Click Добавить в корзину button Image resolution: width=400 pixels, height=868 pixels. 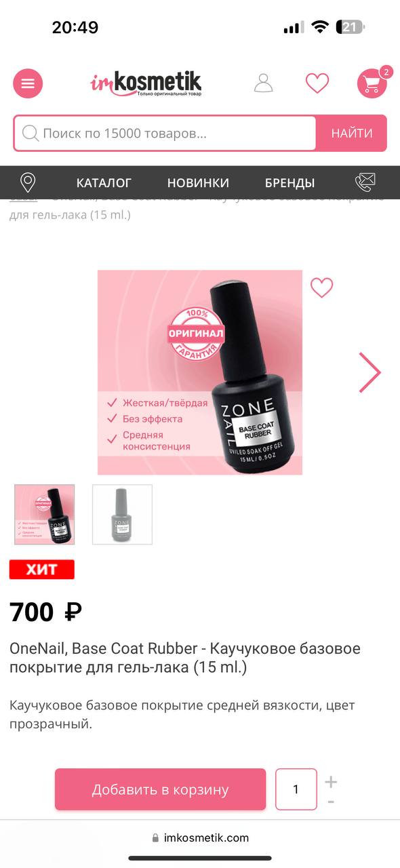tap(160, 789)
